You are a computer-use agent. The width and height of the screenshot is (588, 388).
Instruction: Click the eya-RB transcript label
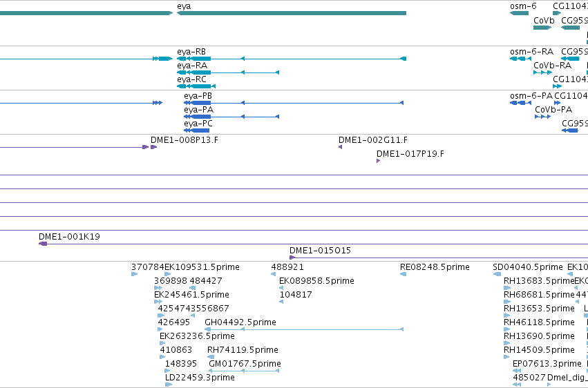(191, 52)
